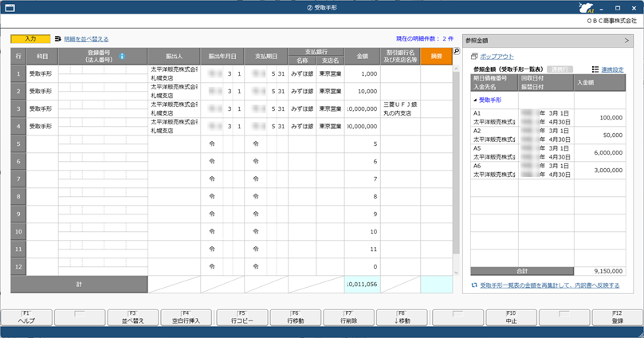Click the F1 ヘルプ button

coord(26,317)
